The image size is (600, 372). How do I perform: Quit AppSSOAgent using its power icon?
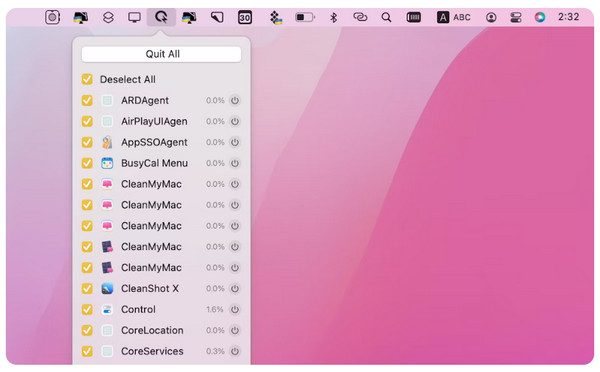(235, 142)
